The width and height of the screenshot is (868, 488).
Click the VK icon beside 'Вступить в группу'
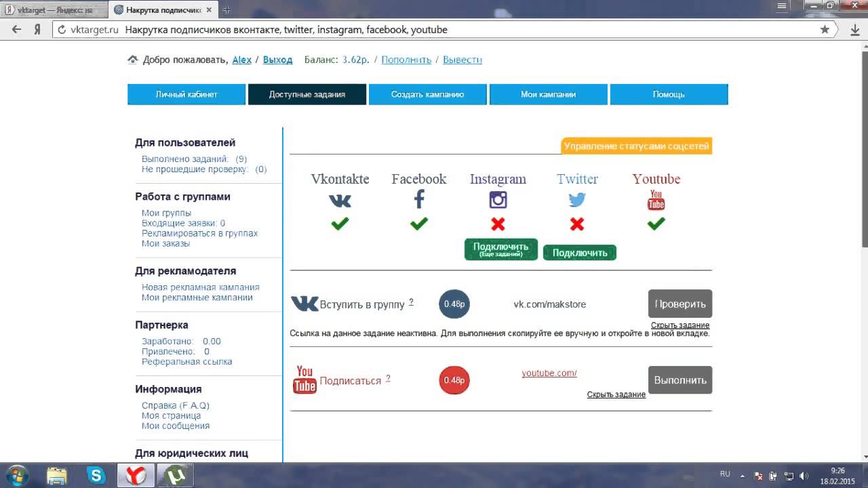tap(304, 304)
